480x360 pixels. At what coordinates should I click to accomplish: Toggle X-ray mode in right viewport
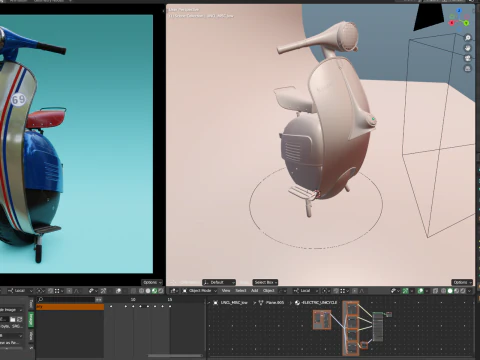435,291
